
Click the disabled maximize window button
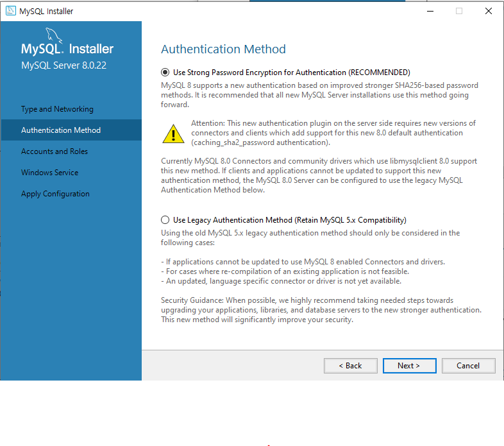point(459,11)
